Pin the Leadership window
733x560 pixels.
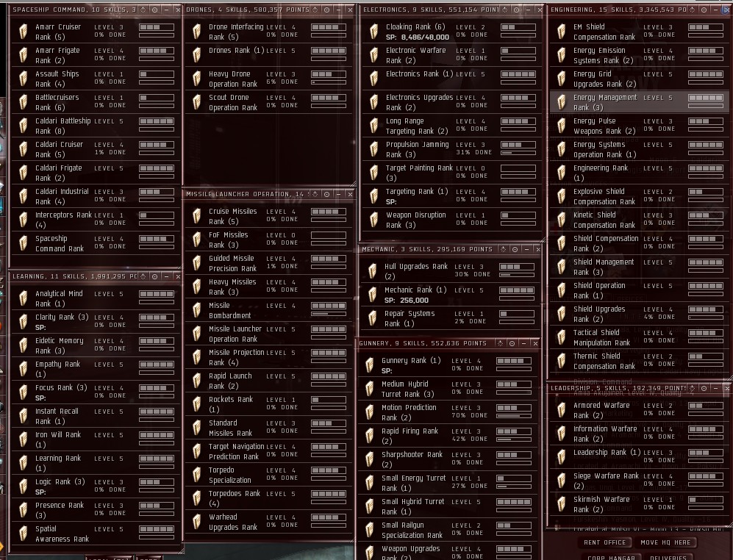704,388
